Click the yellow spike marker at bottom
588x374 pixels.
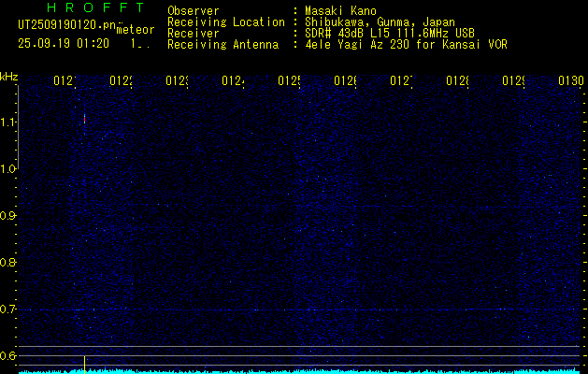click(85, 365)
